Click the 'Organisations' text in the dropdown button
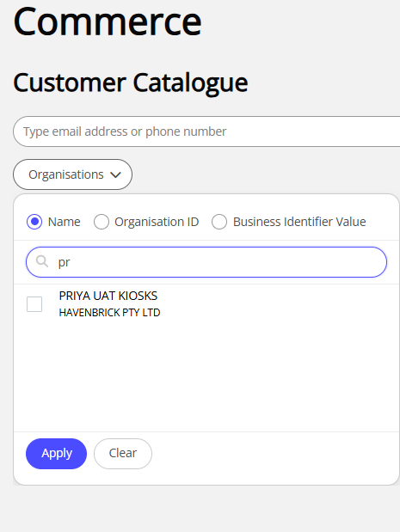 click(x=66, y=174)
